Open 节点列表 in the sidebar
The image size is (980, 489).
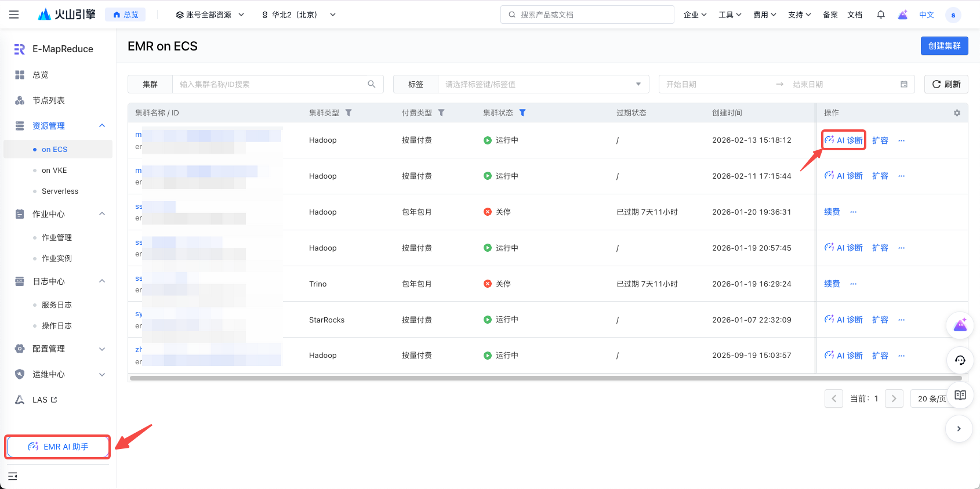49,100
